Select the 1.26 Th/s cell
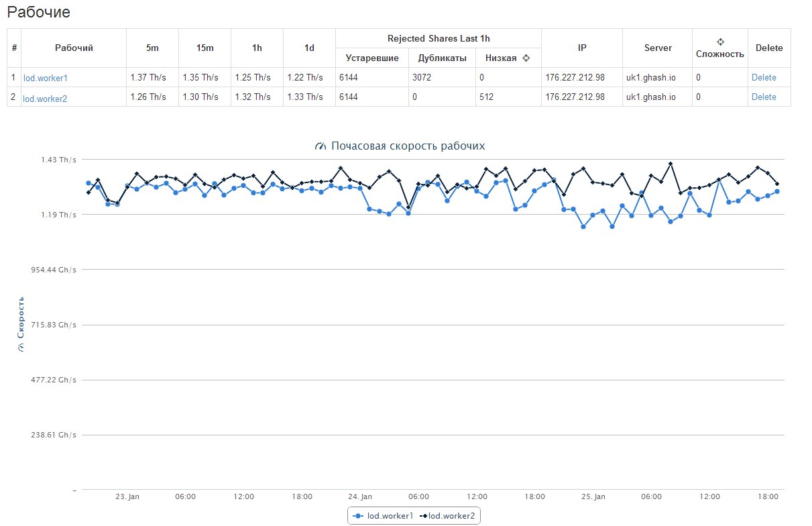 coord(152,97)
